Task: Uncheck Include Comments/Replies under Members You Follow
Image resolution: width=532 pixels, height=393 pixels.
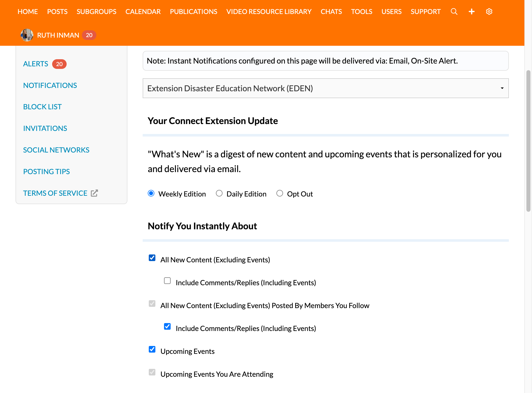Action: point(167,327)
